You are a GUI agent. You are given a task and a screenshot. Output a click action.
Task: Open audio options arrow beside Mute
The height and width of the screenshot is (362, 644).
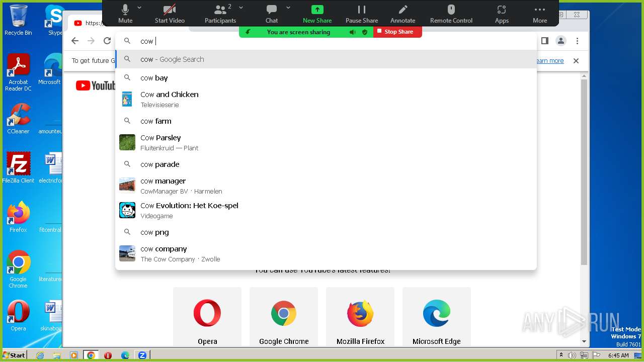pos(139,8)
